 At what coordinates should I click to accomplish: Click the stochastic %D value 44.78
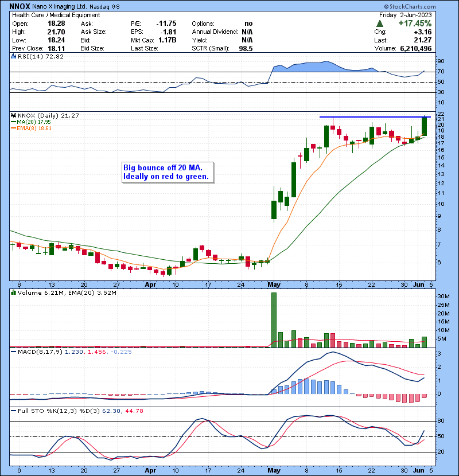click(134, 411)
